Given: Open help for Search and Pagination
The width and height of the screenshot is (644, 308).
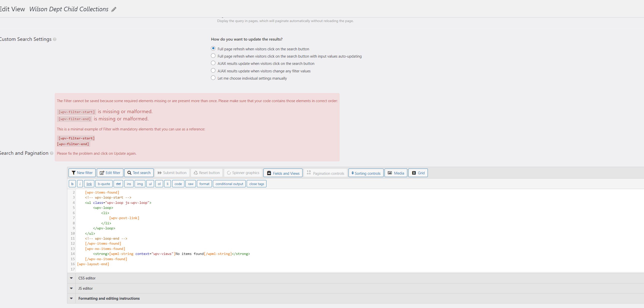Looking at the screenshot, I should point(52,153).
